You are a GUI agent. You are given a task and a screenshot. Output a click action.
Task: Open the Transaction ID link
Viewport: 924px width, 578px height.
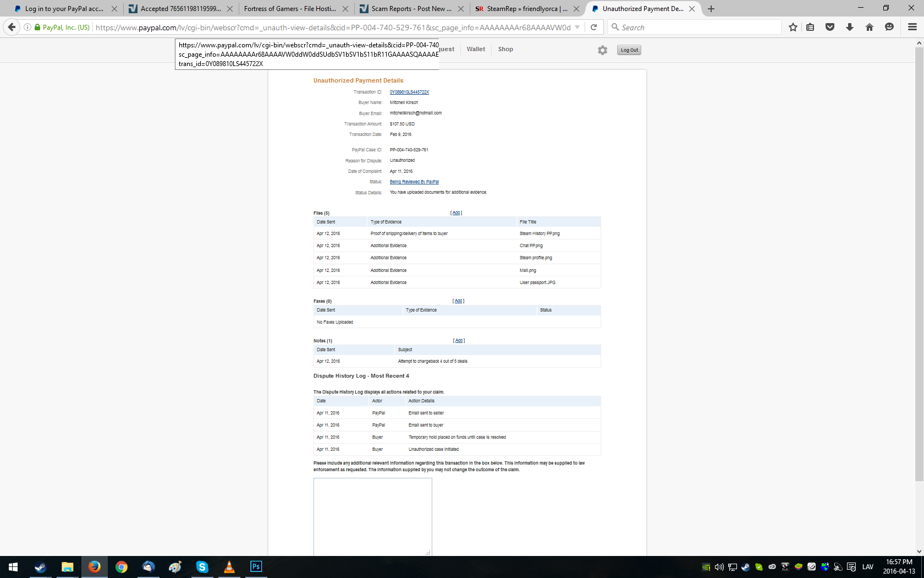[x=409, y=92]
